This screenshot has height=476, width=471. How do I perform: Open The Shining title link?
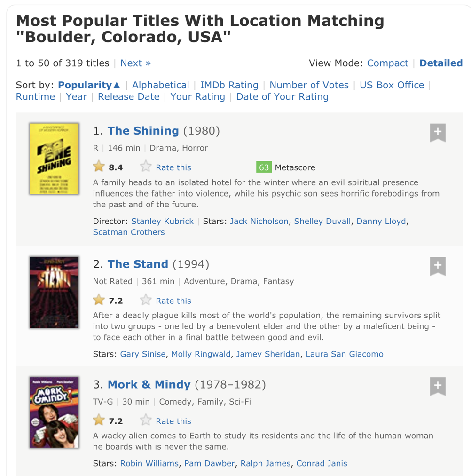(143, 131)
